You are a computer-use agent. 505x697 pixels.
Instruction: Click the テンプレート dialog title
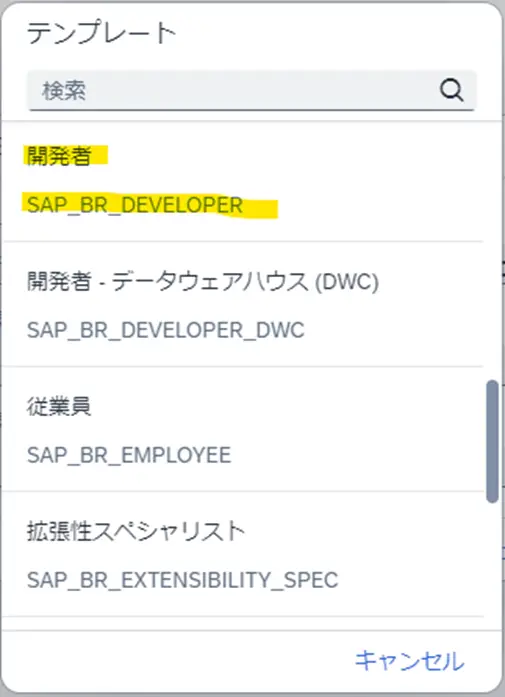pos(102,33)
